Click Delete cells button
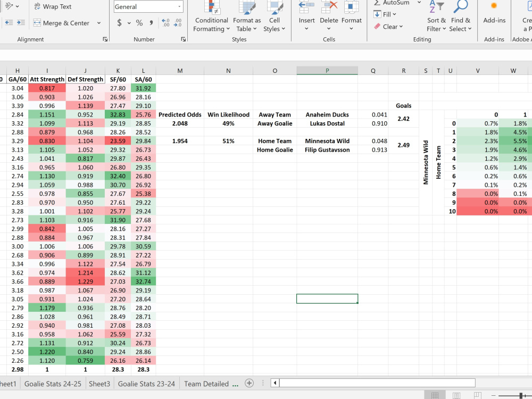532x399 pixels. [329, 16]
